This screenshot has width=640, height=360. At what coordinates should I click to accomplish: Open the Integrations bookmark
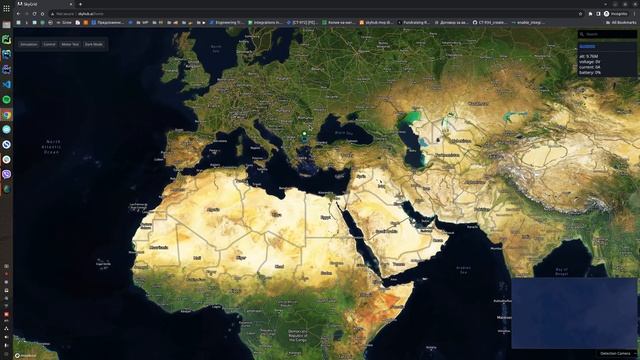coord(264,22)
